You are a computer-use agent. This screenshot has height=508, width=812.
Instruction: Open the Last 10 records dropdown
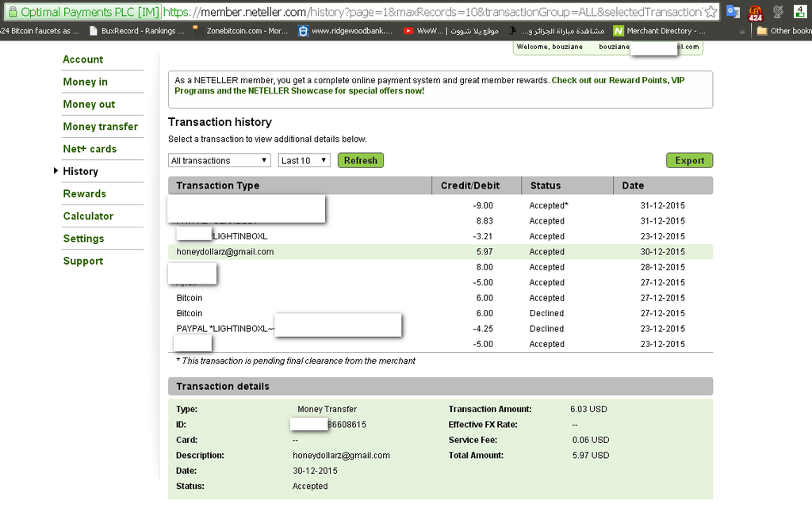304,160
